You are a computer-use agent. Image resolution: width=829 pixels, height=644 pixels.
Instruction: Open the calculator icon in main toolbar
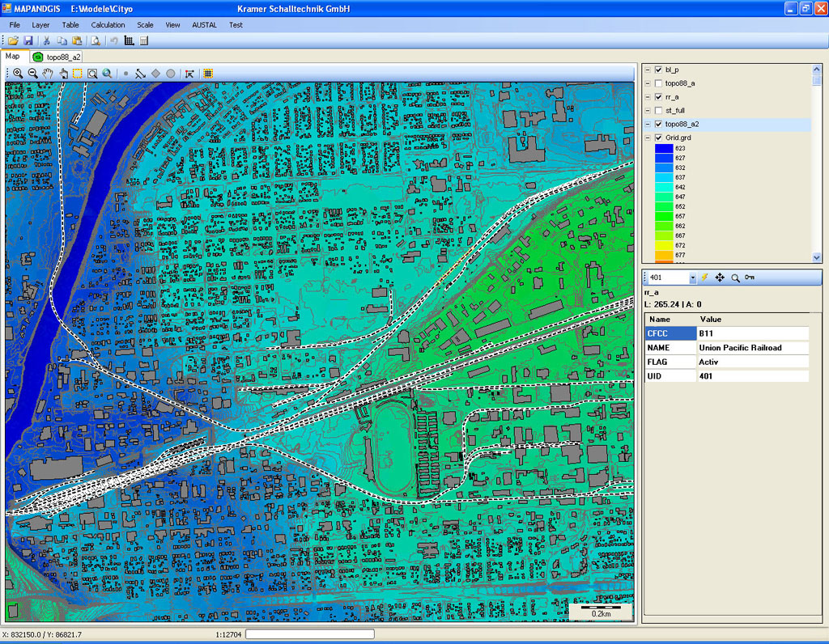click(x=144, y=40)
